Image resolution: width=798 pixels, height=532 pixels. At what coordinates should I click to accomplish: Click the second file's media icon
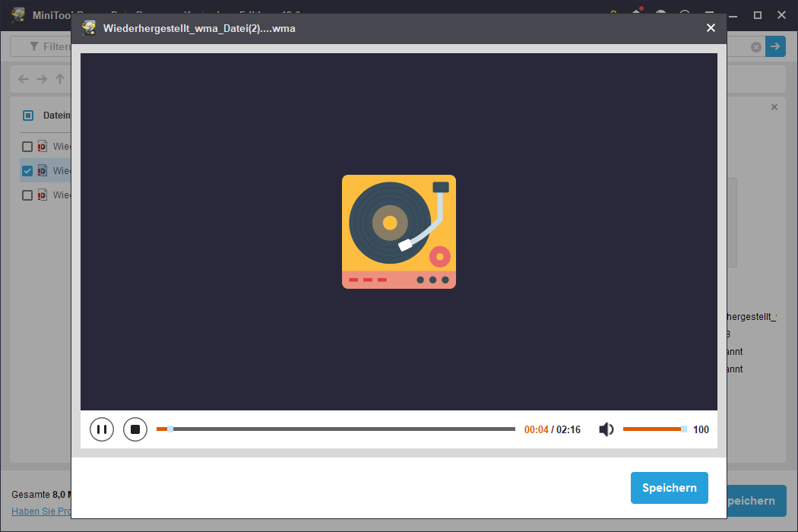point(43,171)
